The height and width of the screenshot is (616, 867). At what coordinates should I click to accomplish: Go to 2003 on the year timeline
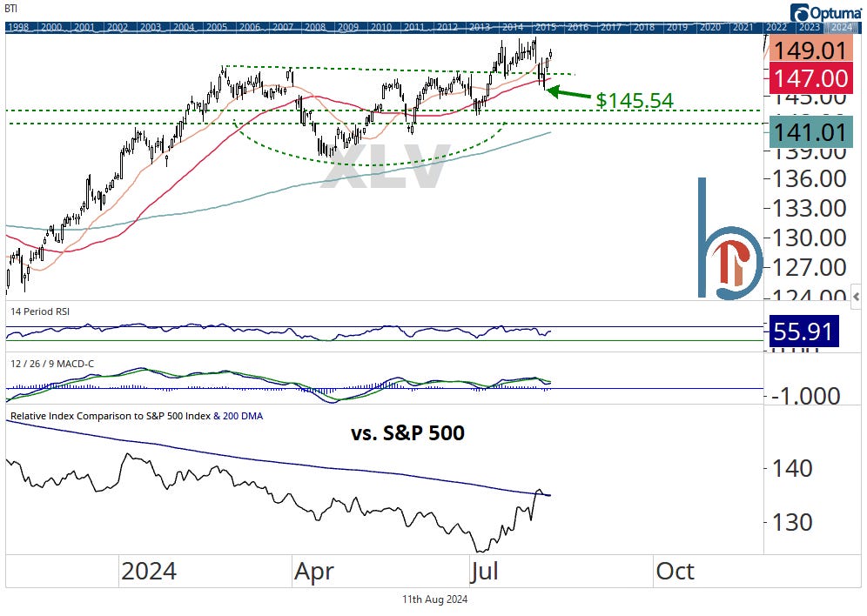click(x=151, y=27)
